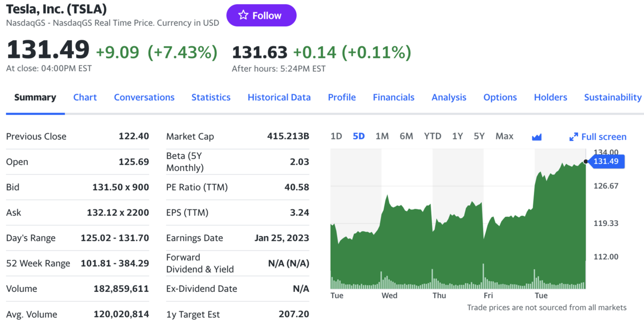Open the Options tab
Screen dimensions: 644x332
pos(500,97)
